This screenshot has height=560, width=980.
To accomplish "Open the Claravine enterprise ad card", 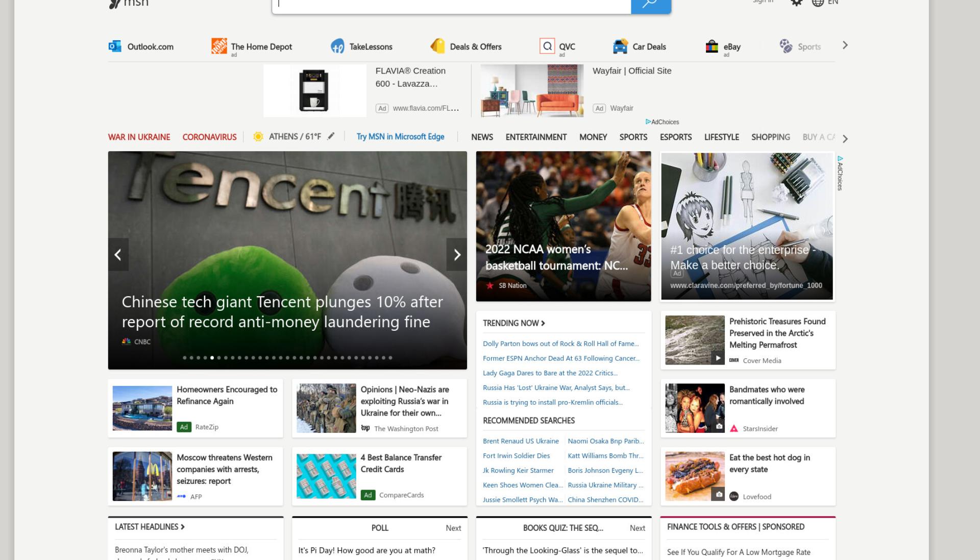I will tap(747, 226).
